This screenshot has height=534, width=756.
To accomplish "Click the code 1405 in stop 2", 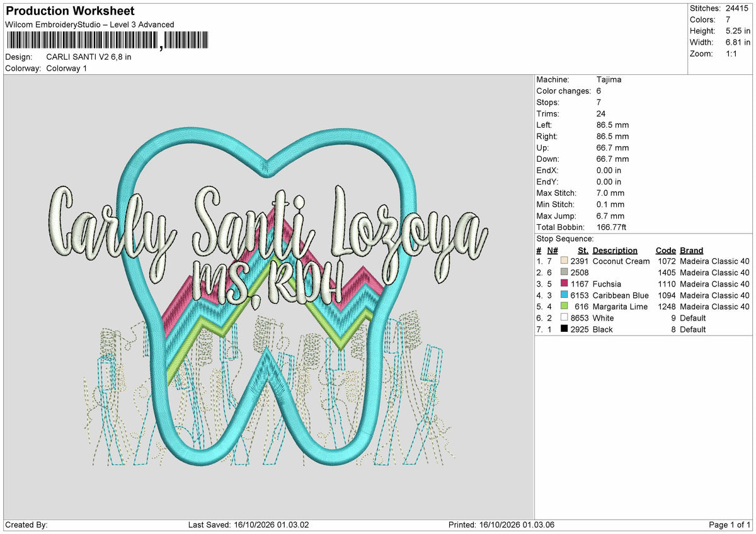I will pyautogui.click(x=667, y=272).
